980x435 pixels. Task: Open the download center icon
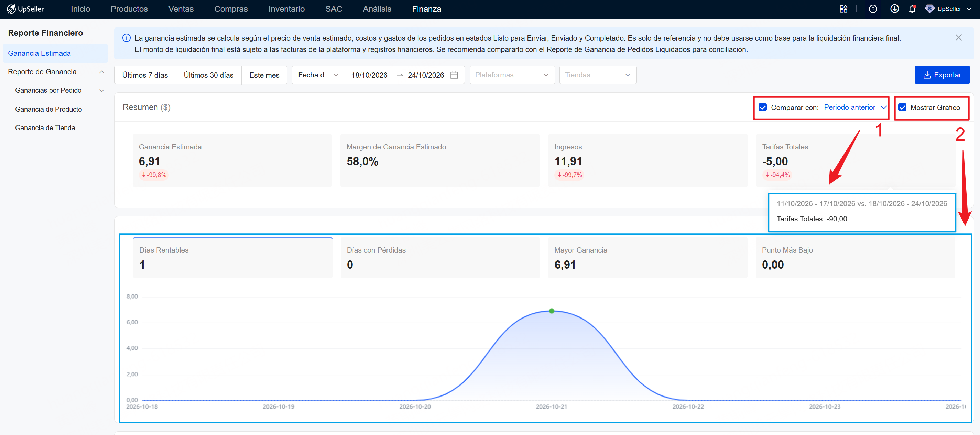(x=894, y=9)
